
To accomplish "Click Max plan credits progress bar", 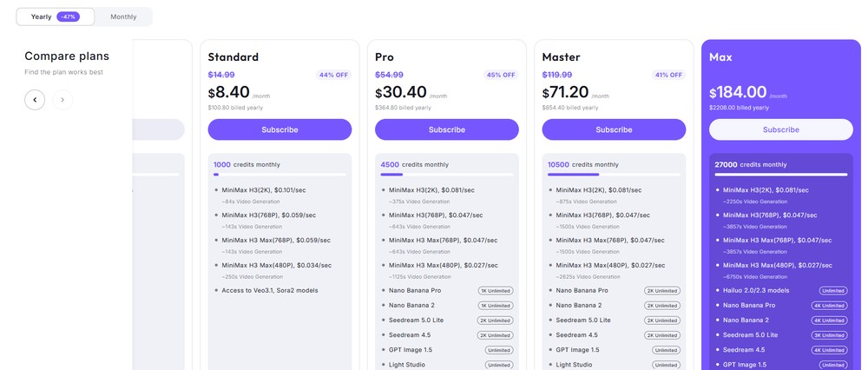I will pos(781,175).
